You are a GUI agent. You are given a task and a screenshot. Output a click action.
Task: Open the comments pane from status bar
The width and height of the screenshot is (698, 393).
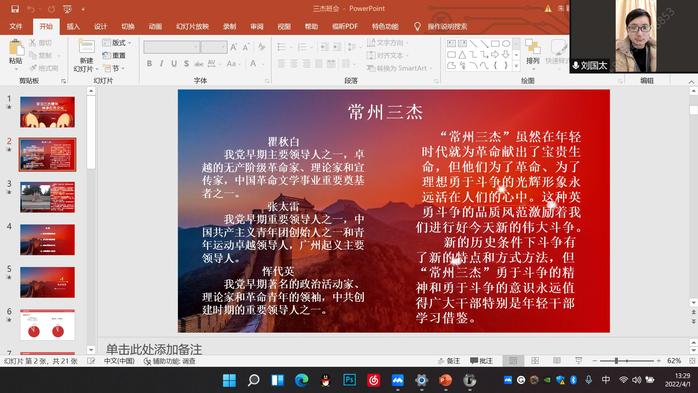point(481,361)
